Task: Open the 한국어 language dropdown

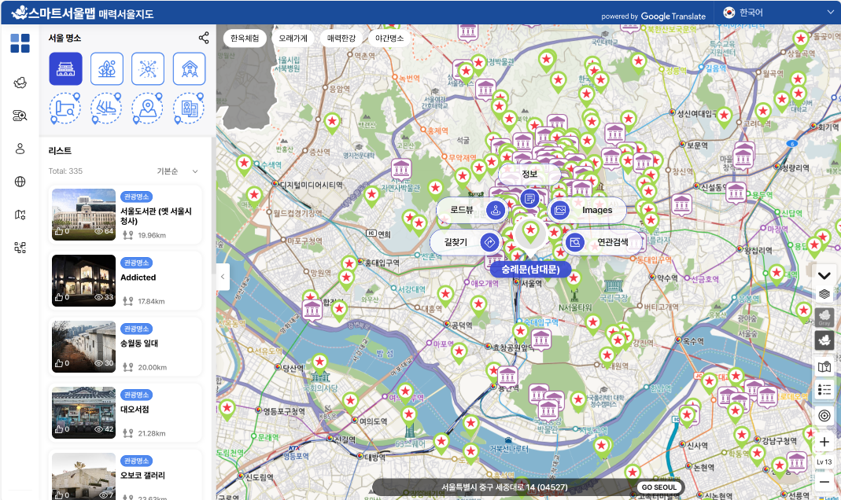Action: tap(778, 13)
